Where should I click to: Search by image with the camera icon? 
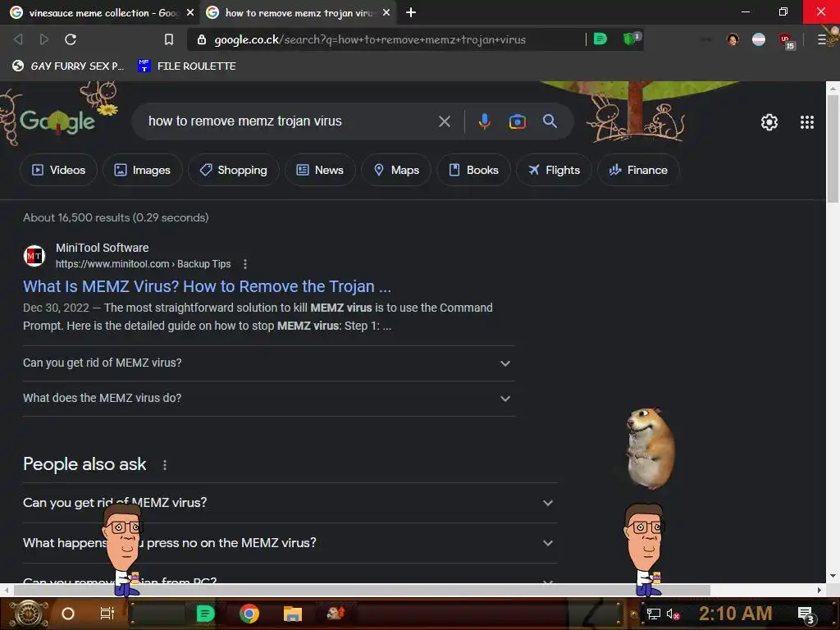pyautogui.click(x=517, y=121)
